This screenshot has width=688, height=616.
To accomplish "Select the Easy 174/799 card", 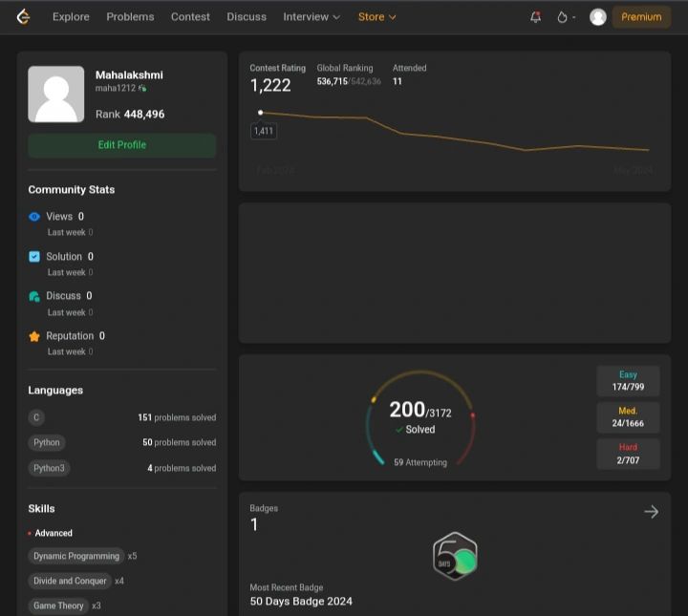I will 628,380.
